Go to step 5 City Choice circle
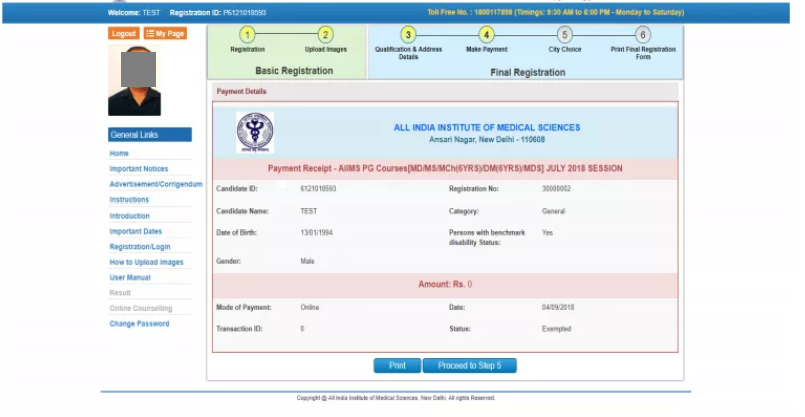The image size is (805, 417). pos(565,35)
